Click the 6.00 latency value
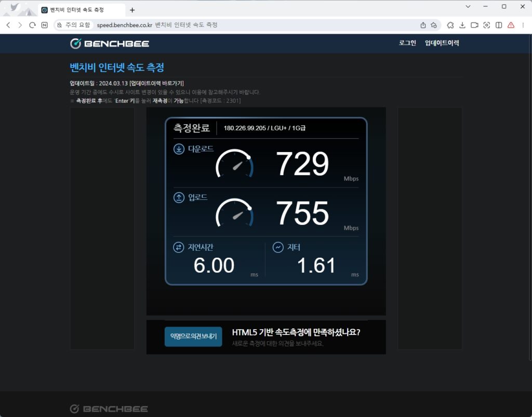 coord(214,265)
